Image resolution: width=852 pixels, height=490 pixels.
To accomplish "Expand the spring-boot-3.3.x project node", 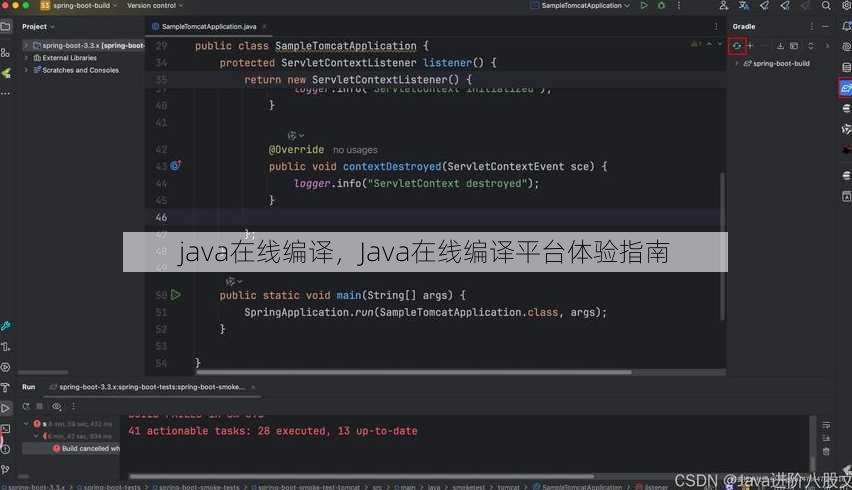I will point(26,46).
